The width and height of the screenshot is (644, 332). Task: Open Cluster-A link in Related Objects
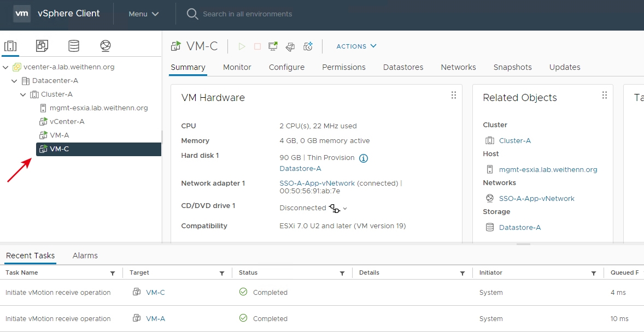pos(515,141)
